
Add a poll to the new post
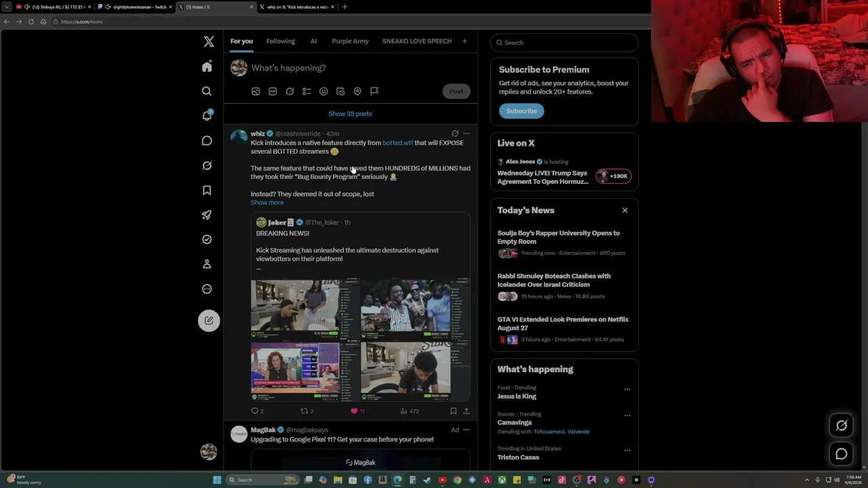coord(307,91)
